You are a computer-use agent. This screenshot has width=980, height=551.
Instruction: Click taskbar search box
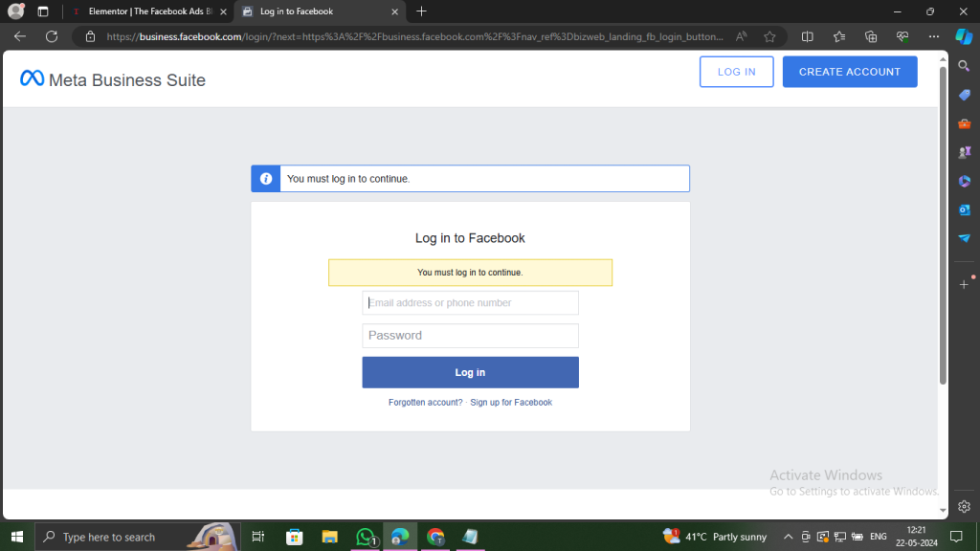[x=138, y=537]
